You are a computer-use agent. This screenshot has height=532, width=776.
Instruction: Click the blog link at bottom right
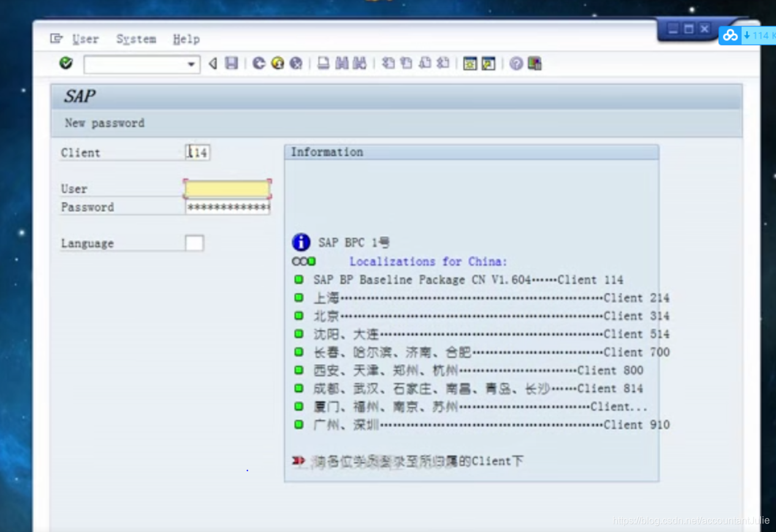click(688, 520)
